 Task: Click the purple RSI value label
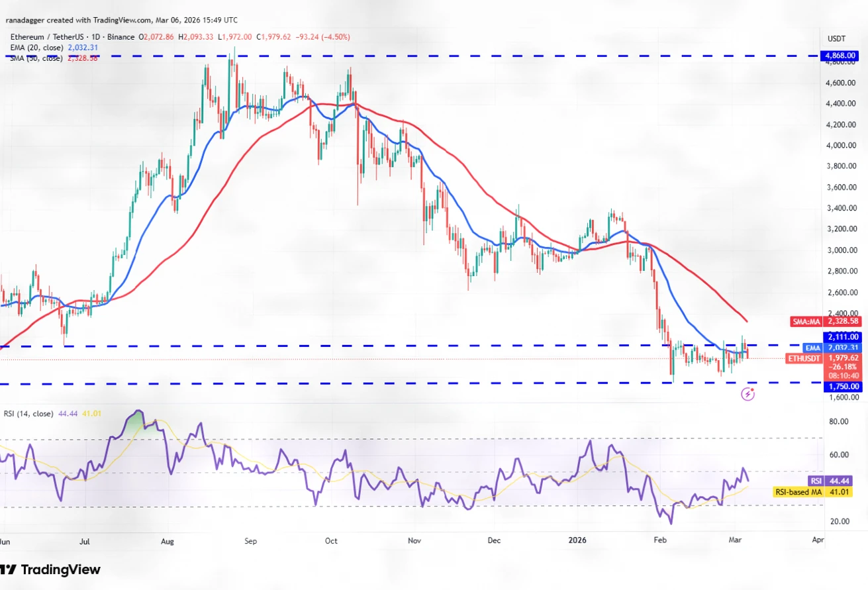click(x=816, y=481)
